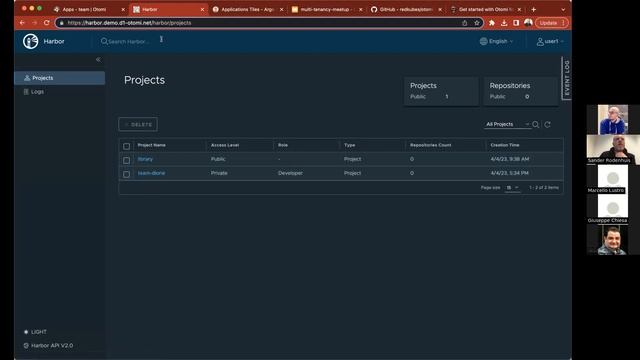The height and width of the screenshot is (360, 640).
Task: Go forward in the browser
Action: [x=34, y=23]
